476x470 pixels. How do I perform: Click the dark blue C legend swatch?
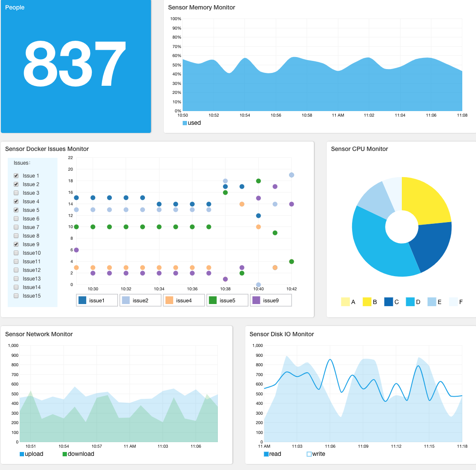tap(389, 302)
